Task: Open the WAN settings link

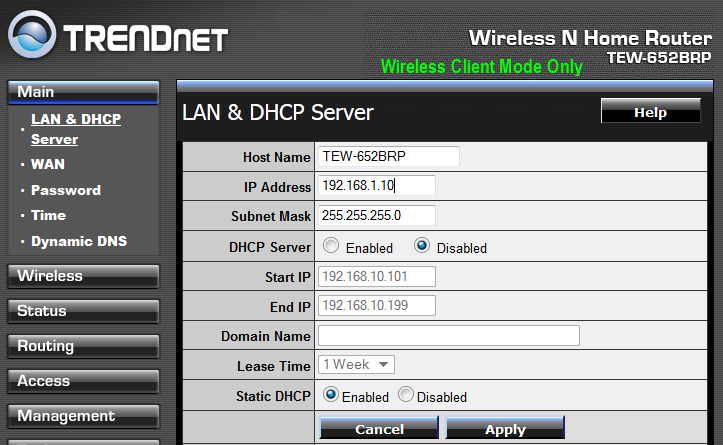Action: [48, 164]
